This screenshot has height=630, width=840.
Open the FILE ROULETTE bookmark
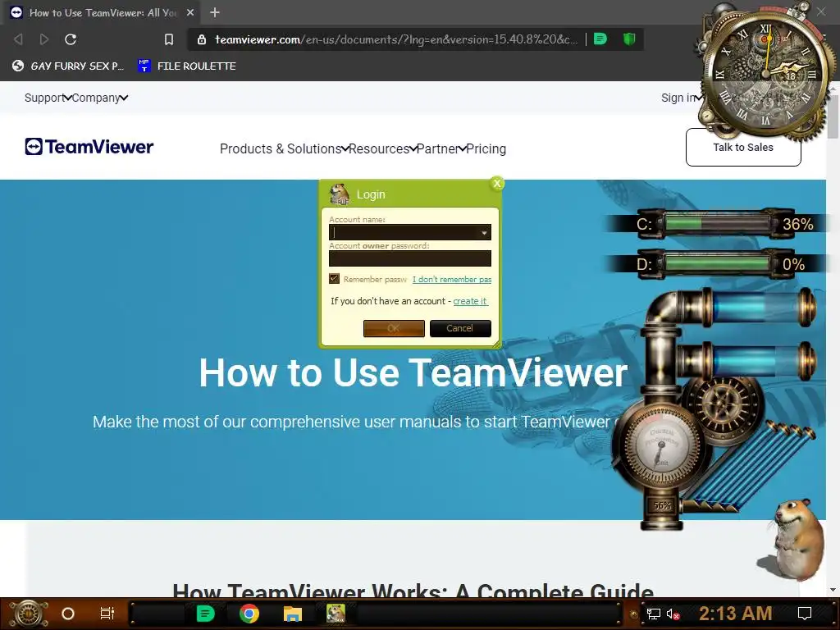tap(187, 66)
